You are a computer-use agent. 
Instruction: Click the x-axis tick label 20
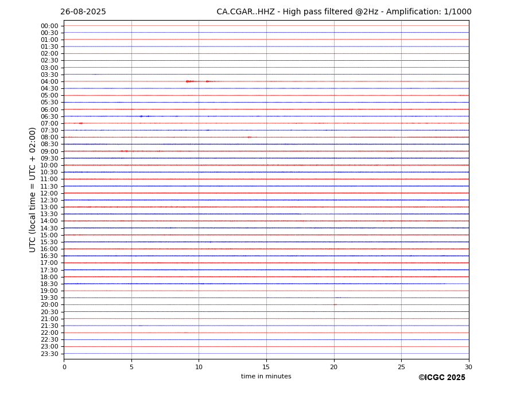[x=334, y=367]
